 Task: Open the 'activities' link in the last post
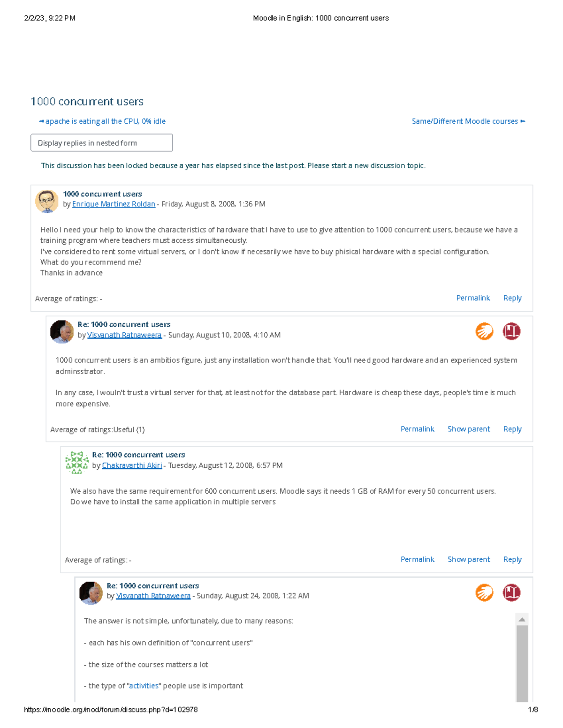pos(144,686)
